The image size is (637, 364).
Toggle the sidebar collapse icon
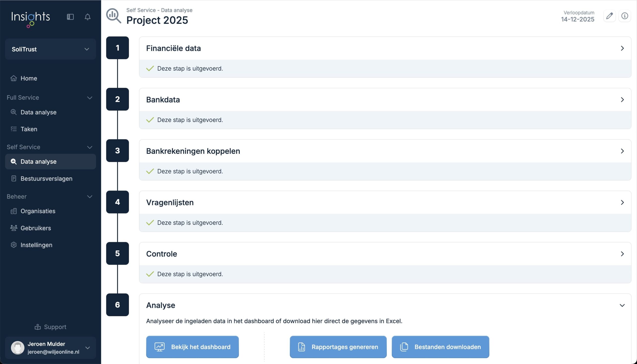click(x=70, y=17)
